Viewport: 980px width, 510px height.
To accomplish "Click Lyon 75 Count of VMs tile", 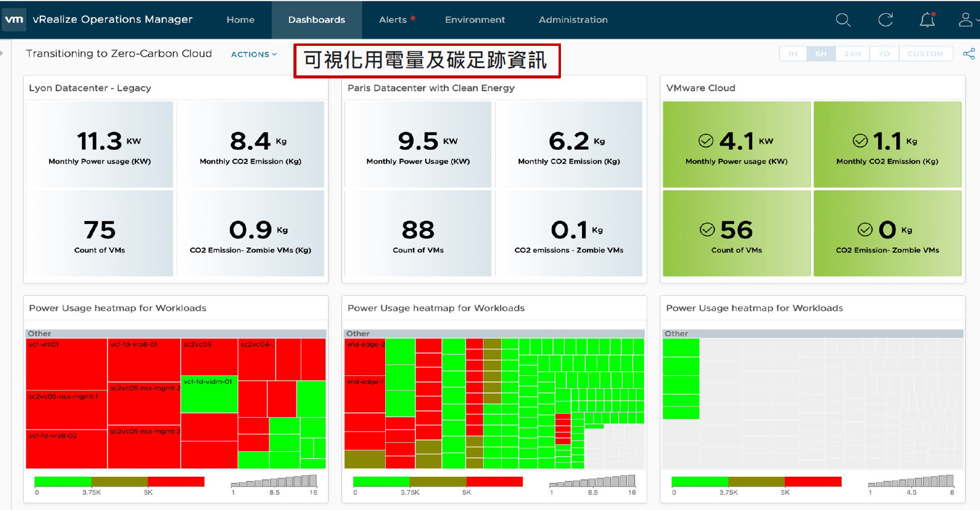I will [x=100, y=233].
